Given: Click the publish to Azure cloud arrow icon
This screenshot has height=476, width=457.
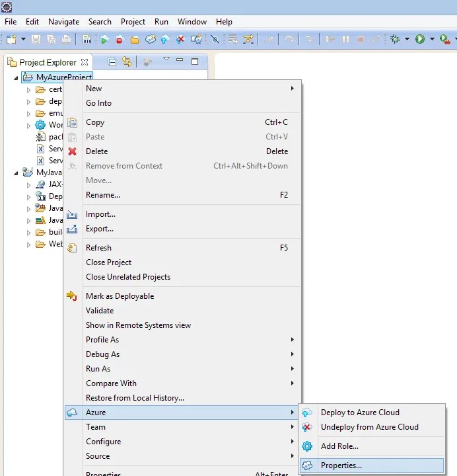Looking at the screenshot, I should (165, 40).
